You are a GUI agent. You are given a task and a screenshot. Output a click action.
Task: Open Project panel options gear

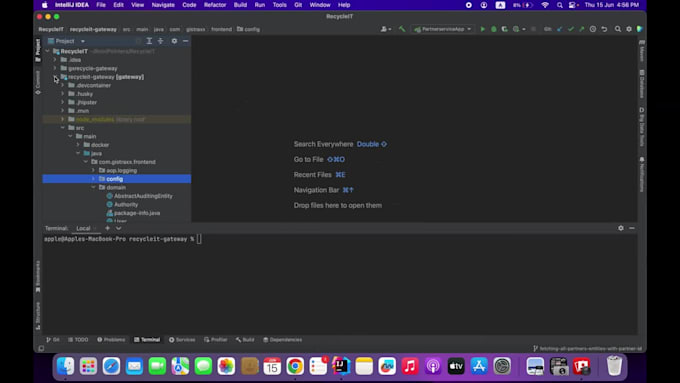(174, 41)
